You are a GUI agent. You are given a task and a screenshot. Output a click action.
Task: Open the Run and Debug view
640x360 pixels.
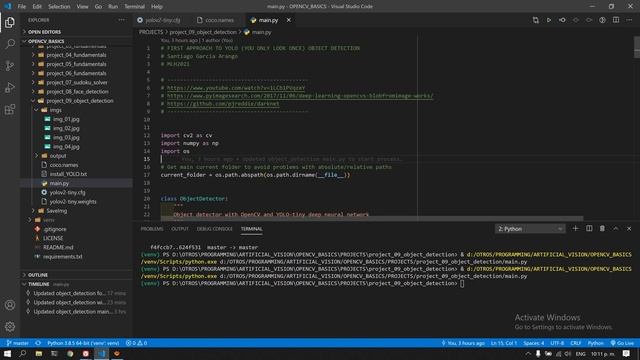pyautogui.click(x=10, y=87)
